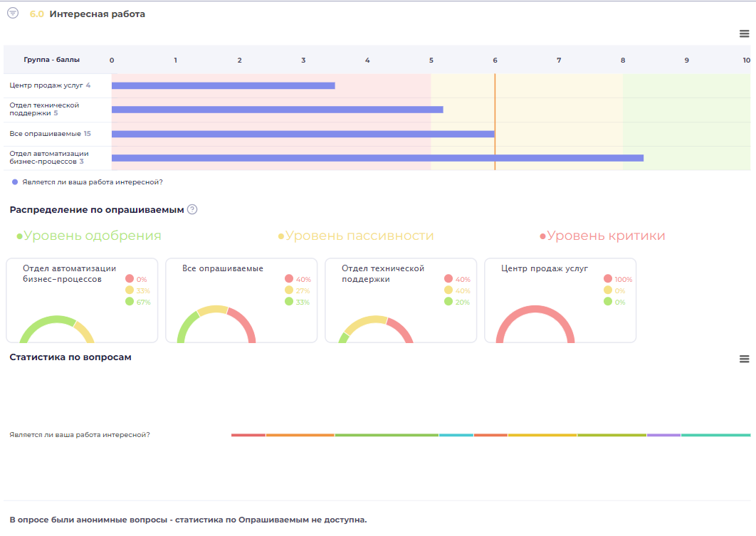This screenshot has width=756, height=536.
Task: Click green 67% indicator in Отдел автоматизации card
Action: tap(130, 302)
